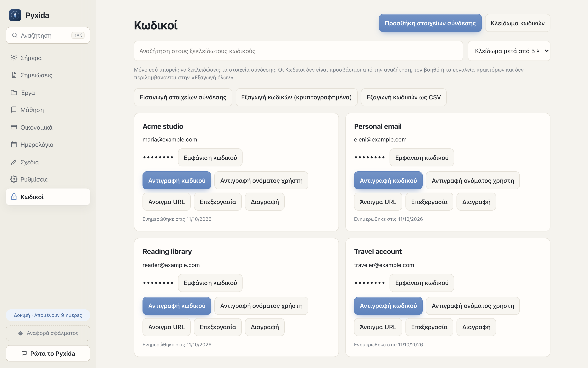Open the auto-lock timeout dropdown
This screenshot has width=588, height=368.
509,51
